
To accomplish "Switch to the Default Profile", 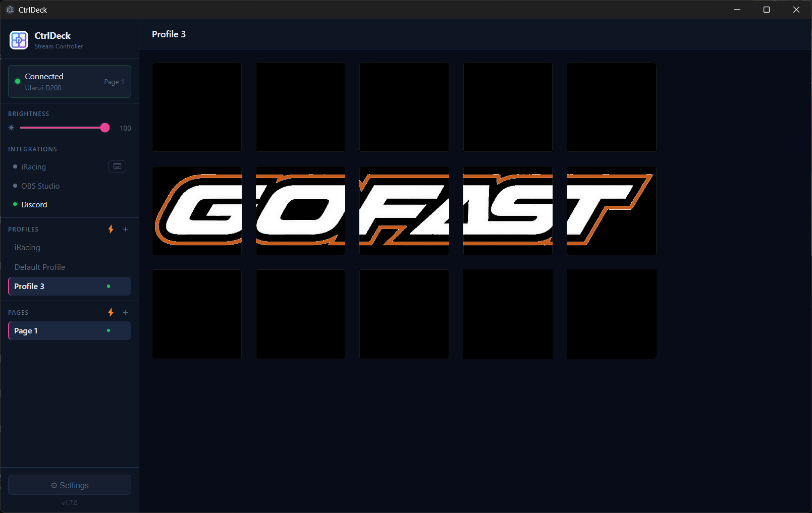I will (70, 267).
